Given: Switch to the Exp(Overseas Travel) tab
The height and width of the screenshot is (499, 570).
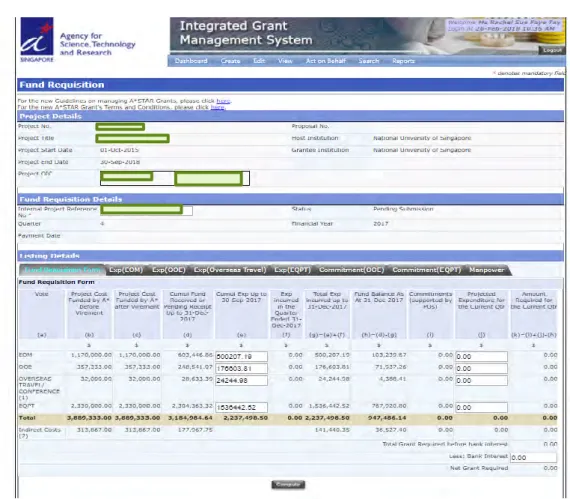Looking at the screenshot, I should click(x=230, y=270).
